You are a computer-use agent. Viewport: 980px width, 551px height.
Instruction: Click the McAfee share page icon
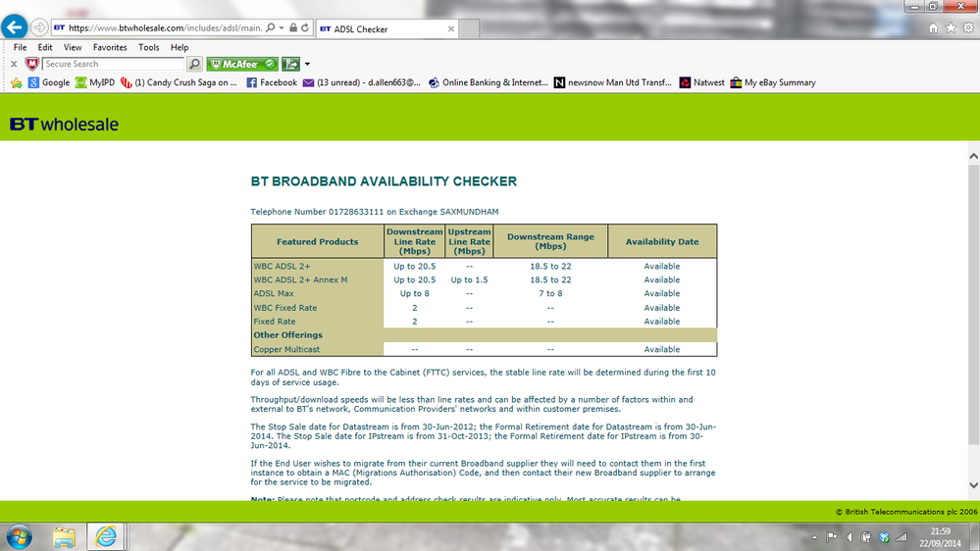(290, 64)
